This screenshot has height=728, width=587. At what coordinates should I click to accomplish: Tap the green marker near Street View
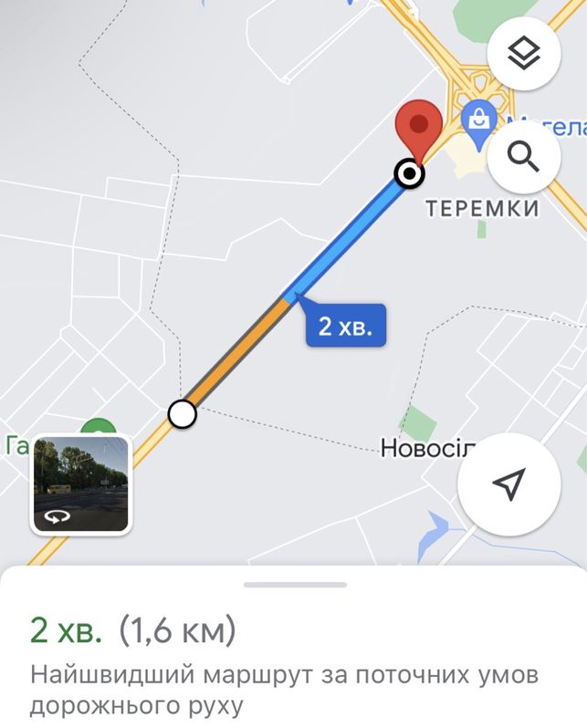coord(98,426)
